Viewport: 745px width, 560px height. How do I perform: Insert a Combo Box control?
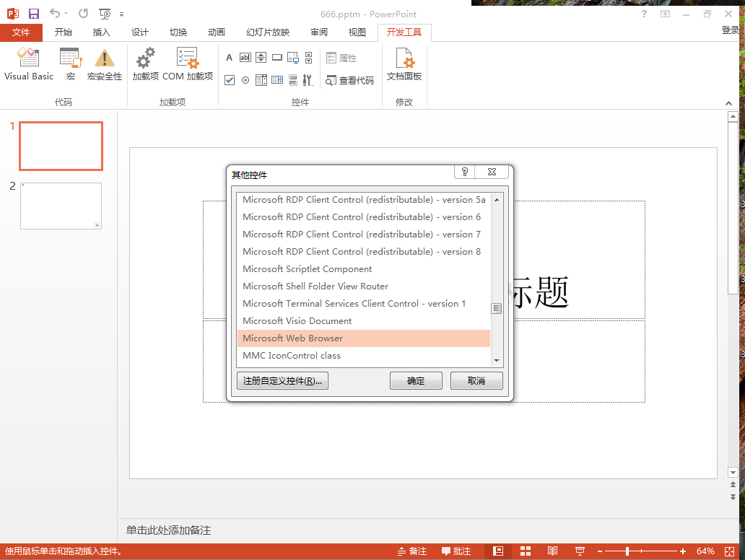277,80
